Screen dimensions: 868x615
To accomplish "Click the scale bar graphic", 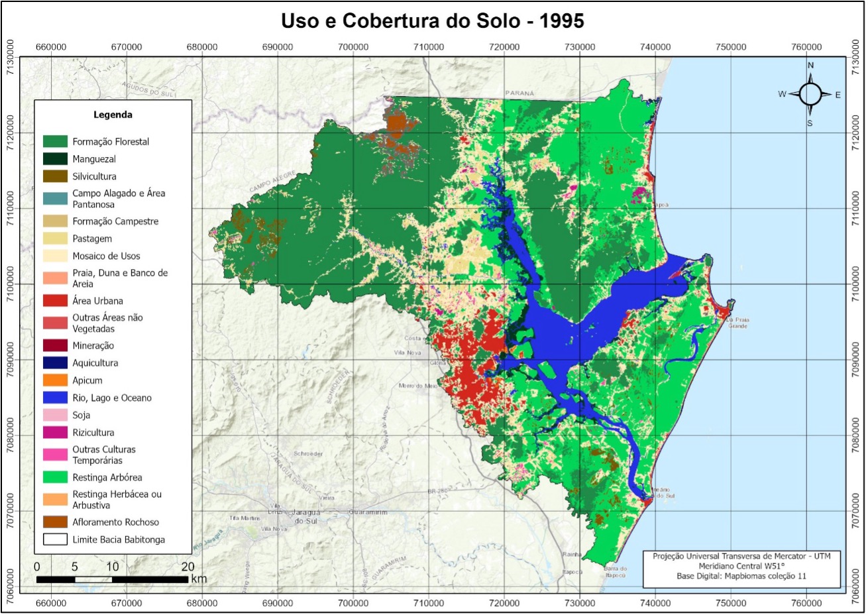I will 112,580.
